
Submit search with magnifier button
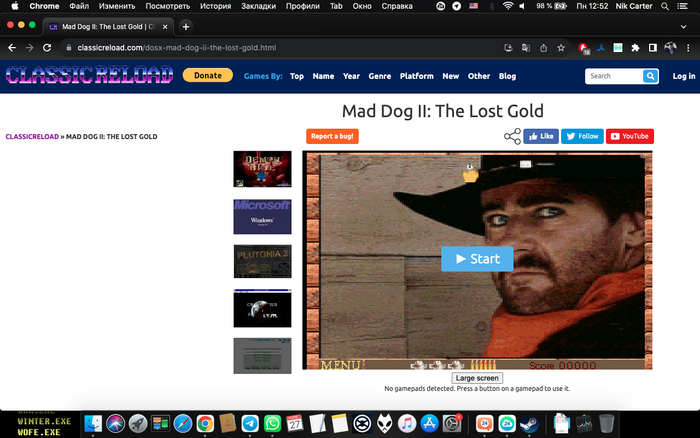(650, 76)
